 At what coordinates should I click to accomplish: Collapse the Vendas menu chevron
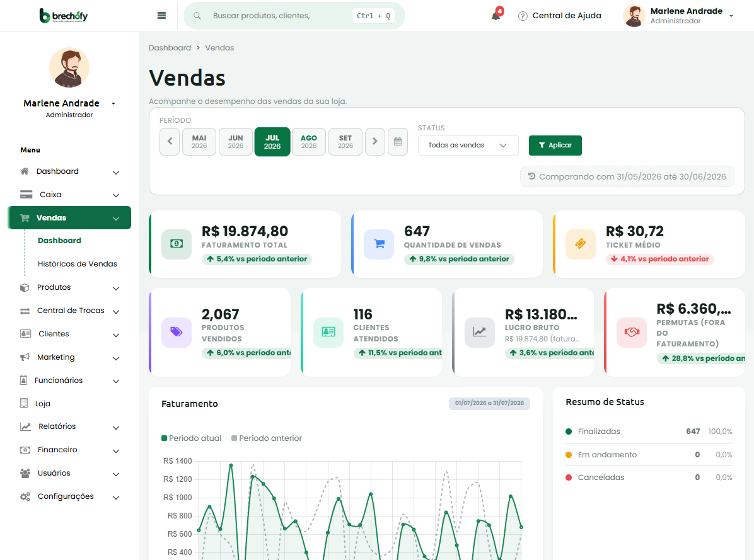click(116, 219)
